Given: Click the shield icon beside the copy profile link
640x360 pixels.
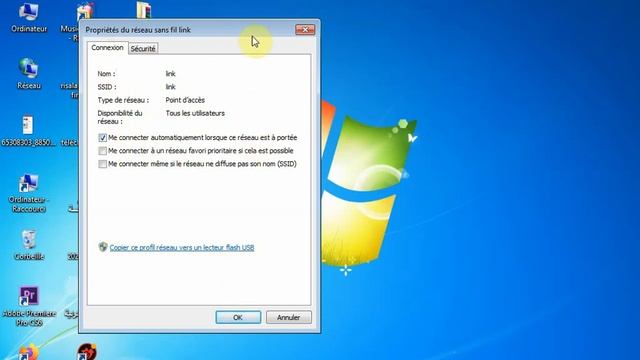Looking at the screenshot, I should (103, 247).
